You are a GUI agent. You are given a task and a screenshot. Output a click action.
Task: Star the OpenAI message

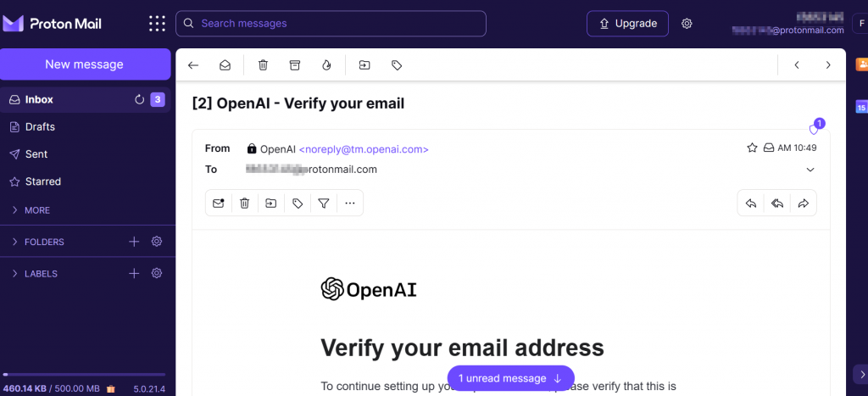coord(752,148)
